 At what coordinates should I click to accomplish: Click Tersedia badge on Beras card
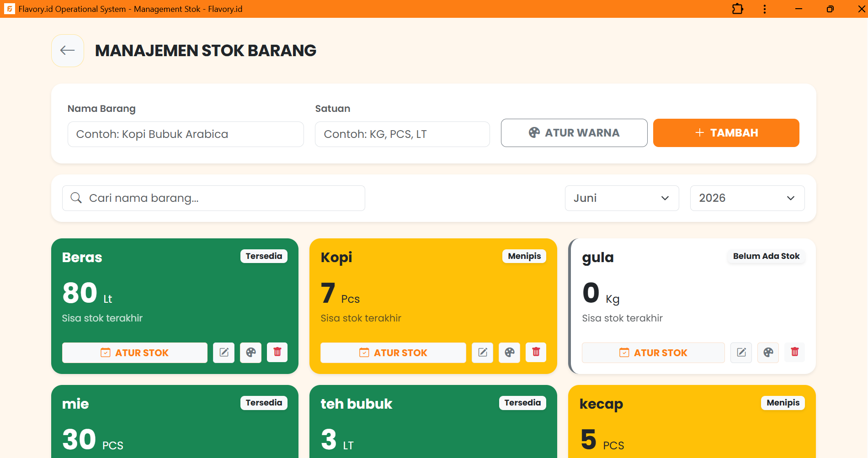[x=264, y=256]
